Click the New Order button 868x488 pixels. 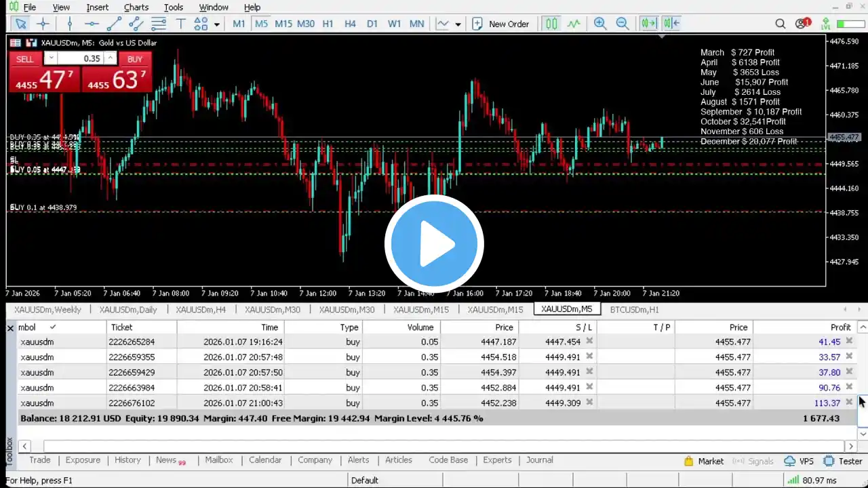coord(500,24)
